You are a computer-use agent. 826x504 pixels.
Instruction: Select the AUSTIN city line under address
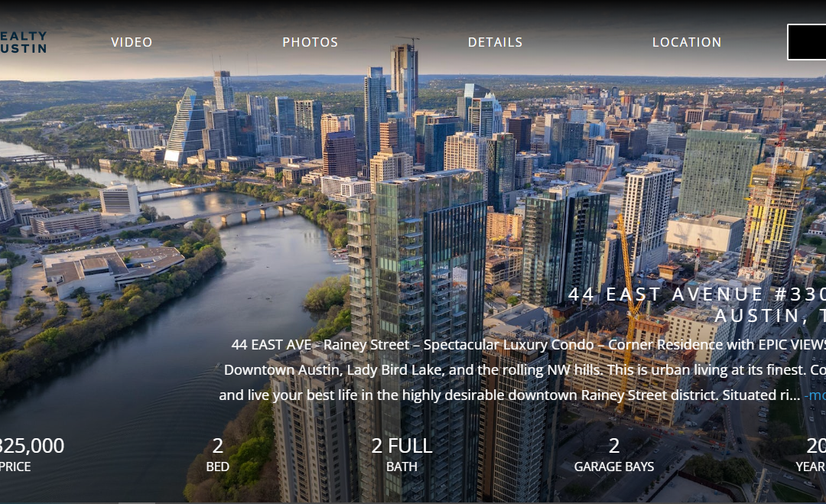click(x=770, y=316)
